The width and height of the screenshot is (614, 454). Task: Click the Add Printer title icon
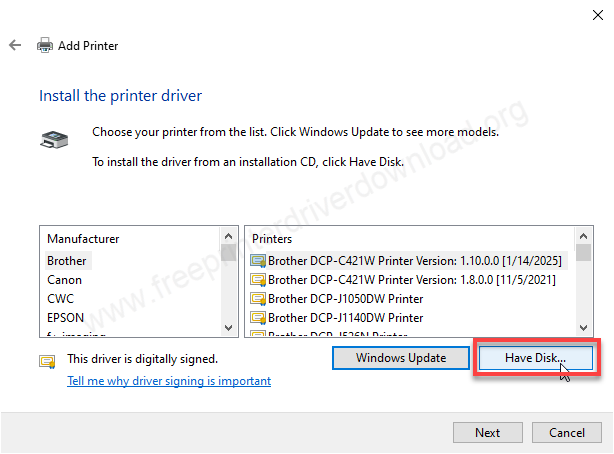[x=45, y=46]
